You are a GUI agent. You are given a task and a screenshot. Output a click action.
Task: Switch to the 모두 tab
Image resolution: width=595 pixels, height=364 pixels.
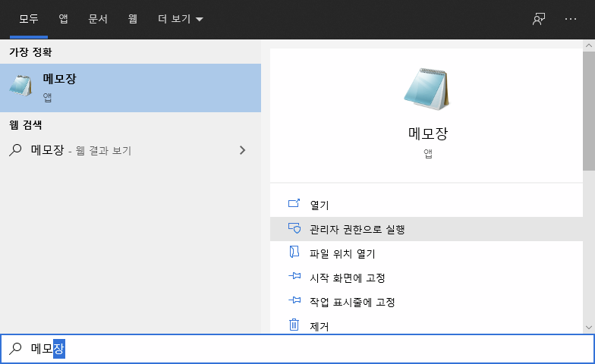pyautogui.click(x=29, y=19)
